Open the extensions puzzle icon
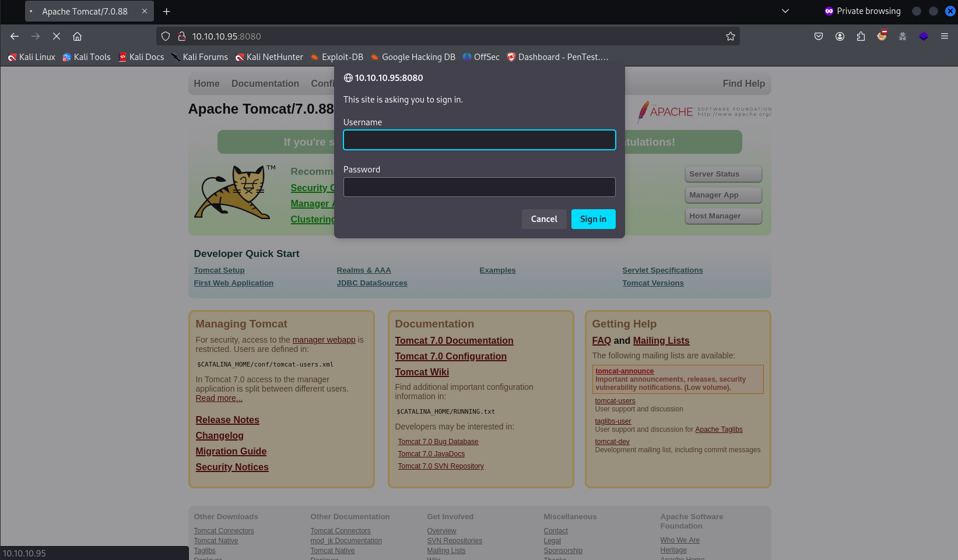 [861, 36]
